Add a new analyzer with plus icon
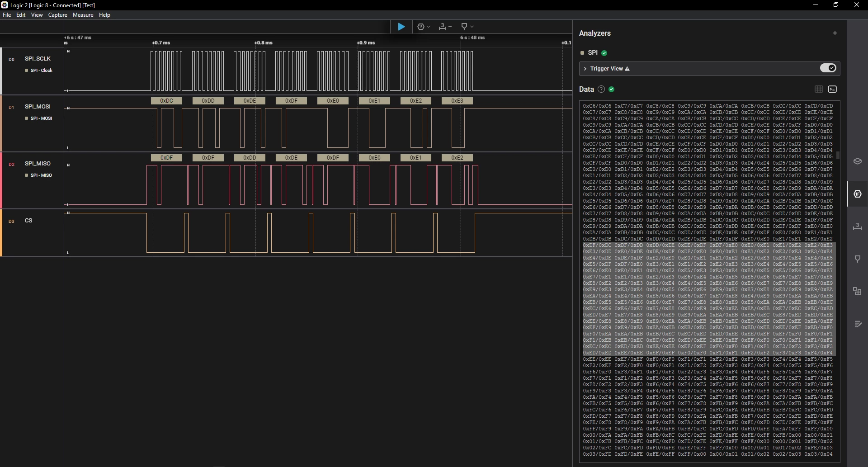Viewport: 868px width, 467px height. coord(835,33)
